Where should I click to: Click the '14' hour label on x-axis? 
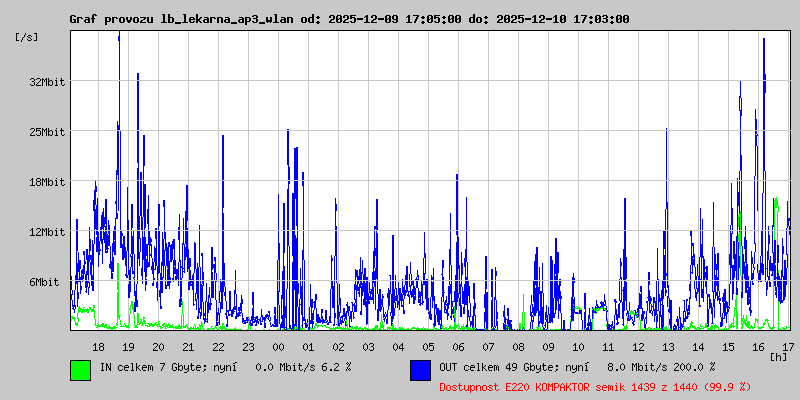pos(698,347)
